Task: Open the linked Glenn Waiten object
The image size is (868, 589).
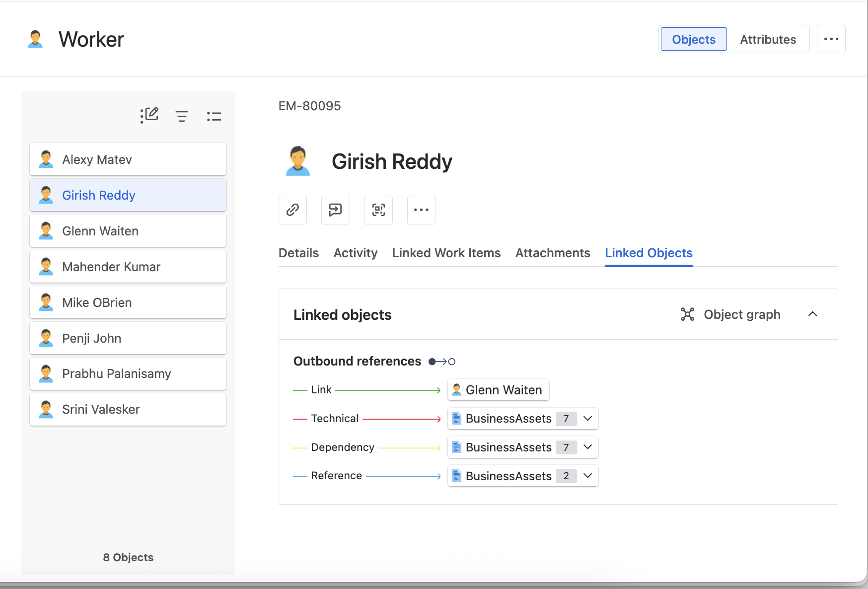Action: click(x=499, y=390)
